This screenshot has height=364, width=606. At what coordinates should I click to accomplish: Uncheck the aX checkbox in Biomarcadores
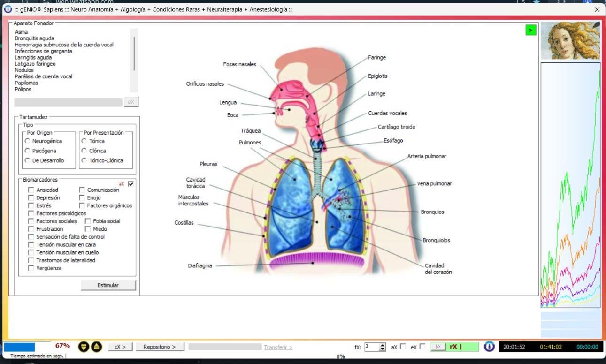pyautogui.click(x=130, y=184)
